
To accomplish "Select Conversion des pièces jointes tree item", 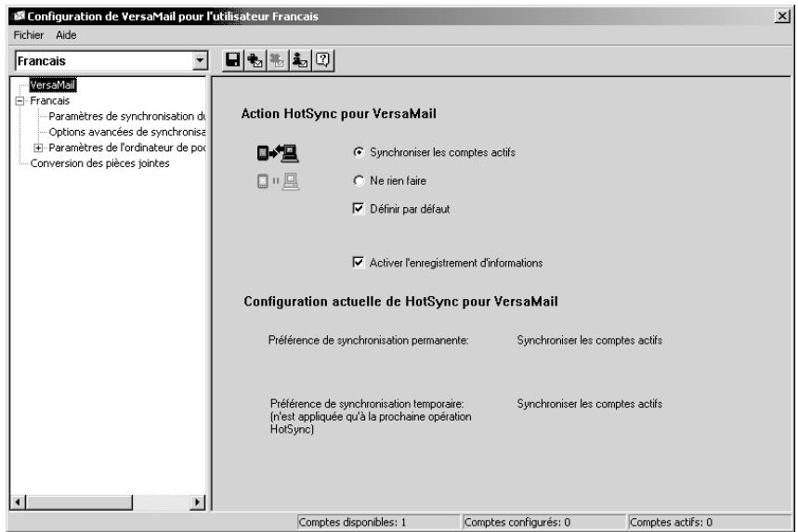I will (99, 163).
